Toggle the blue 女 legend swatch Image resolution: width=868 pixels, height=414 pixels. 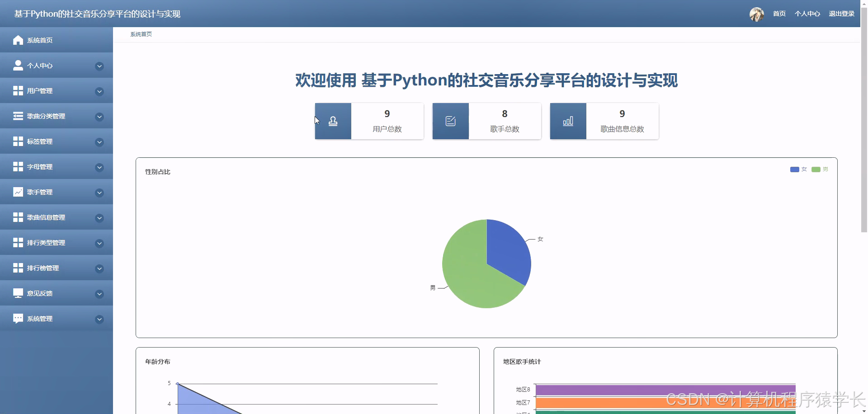795,169
